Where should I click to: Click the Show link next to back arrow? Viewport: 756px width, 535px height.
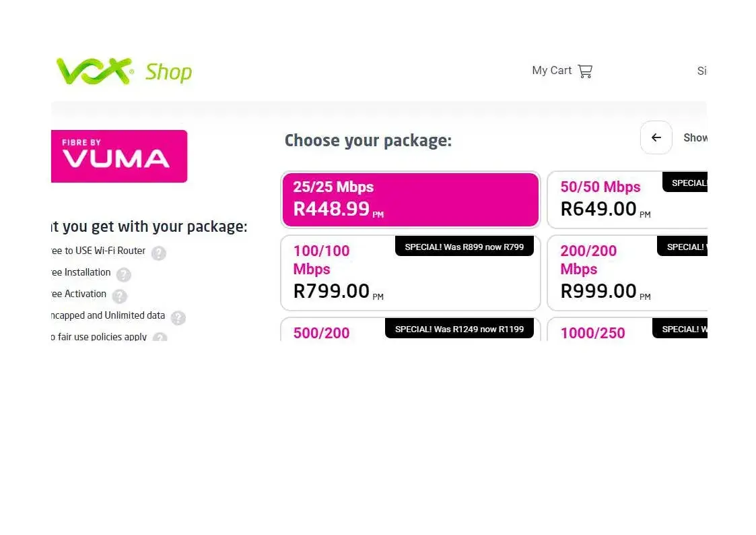695,137
